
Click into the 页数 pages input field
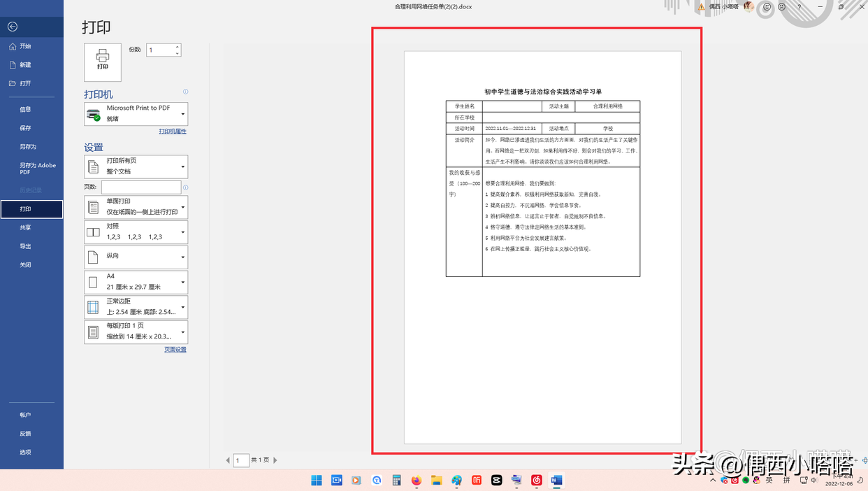click(141, 187)
